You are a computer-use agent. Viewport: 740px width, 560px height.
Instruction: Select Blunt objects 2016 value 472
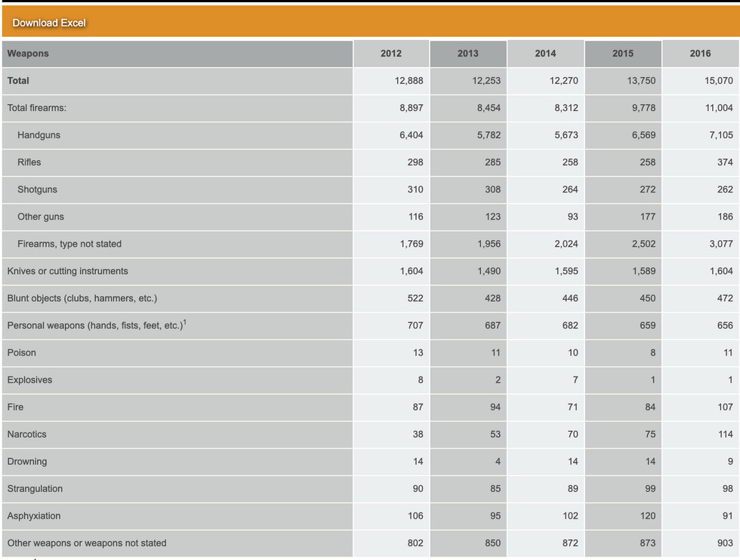(725, 299)
